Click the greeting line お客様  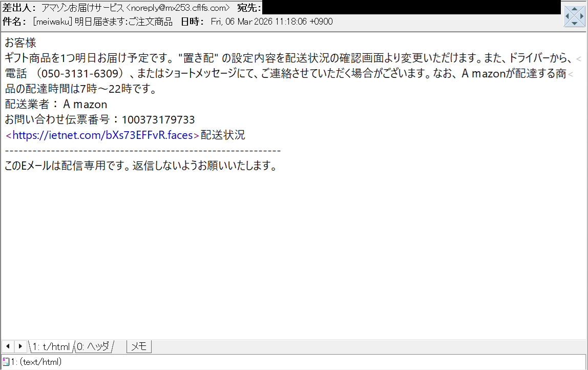20,43
